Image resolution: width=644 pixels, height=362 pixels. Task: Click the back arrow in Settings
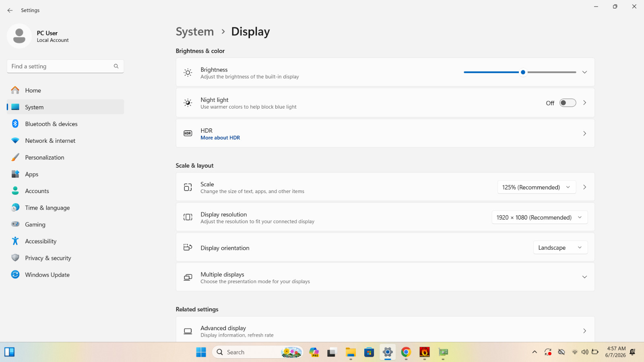point(10,10)
